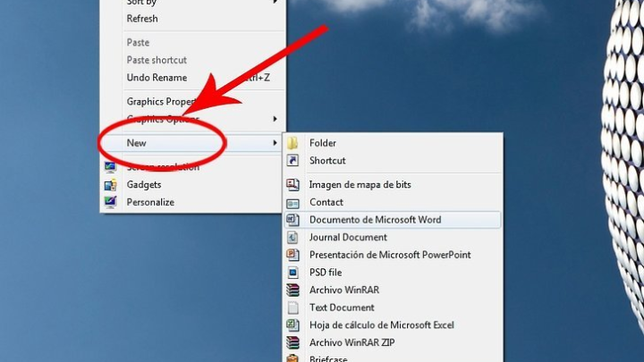Select Documento de Microsoft Word
Viewport: 644px width, 362px height.
click(393, 220)
